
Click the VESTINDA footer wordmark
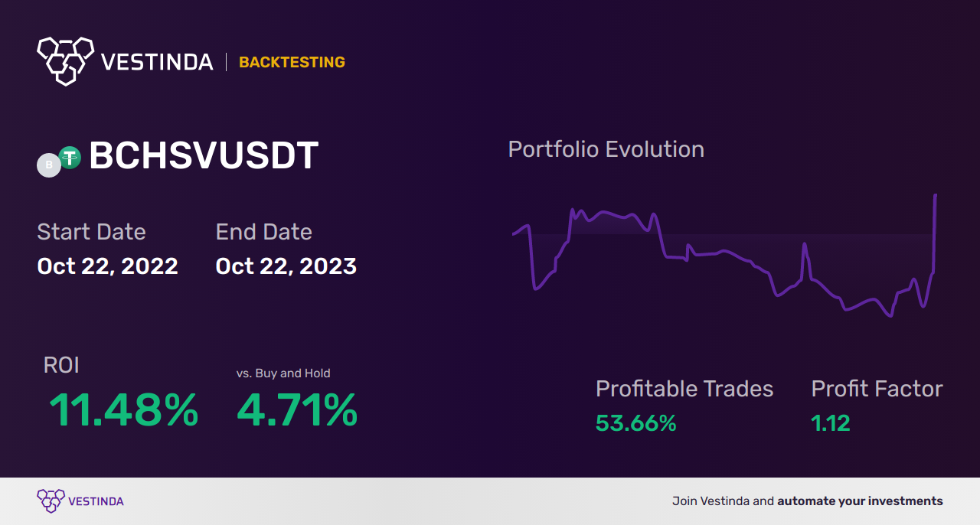96,501
